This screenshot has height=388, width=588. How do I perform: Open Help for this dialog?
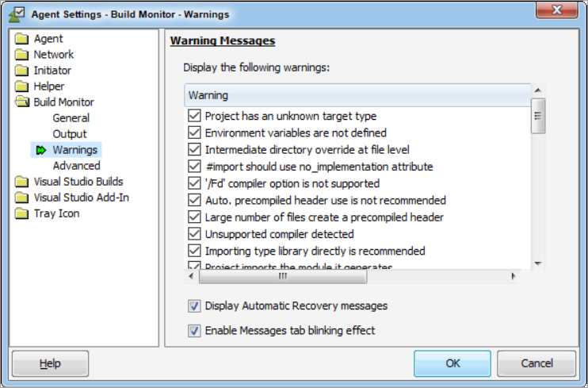point(49,363)
